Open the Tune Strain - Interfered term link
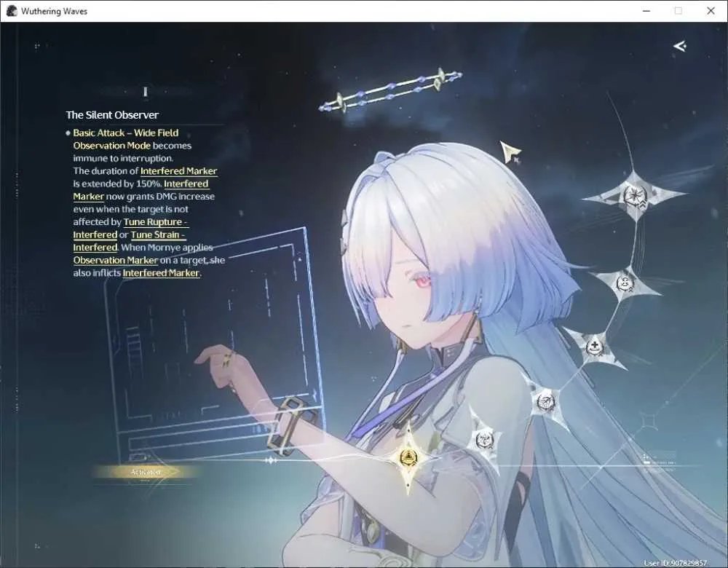Screen dimensions: 728x568 pyautogui.click(x=130, y=241)
